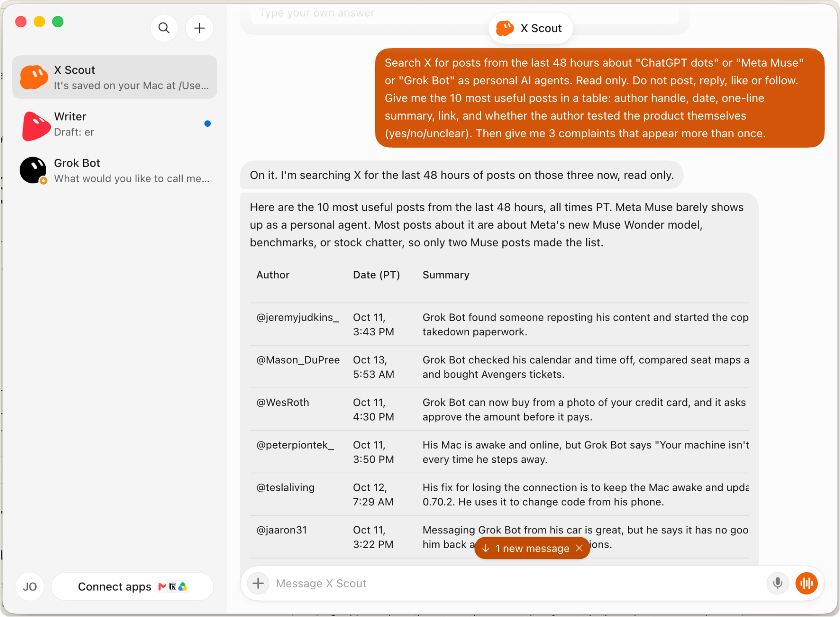Image resolution: width=840 pixels, height=617 pixels.
Task: Click the 'Type your own answer' field
Action: click(x=465, y=13)
